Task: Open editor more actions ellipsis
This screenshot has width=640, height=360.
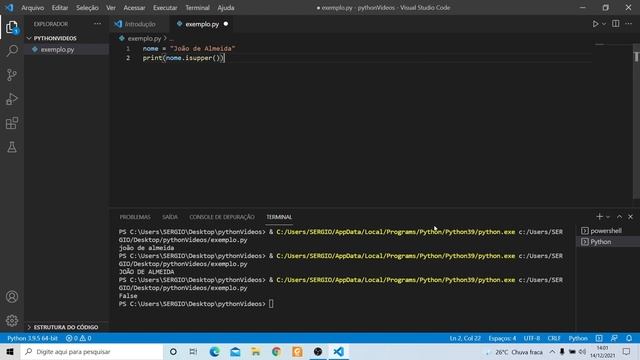Action: (629, 24)
